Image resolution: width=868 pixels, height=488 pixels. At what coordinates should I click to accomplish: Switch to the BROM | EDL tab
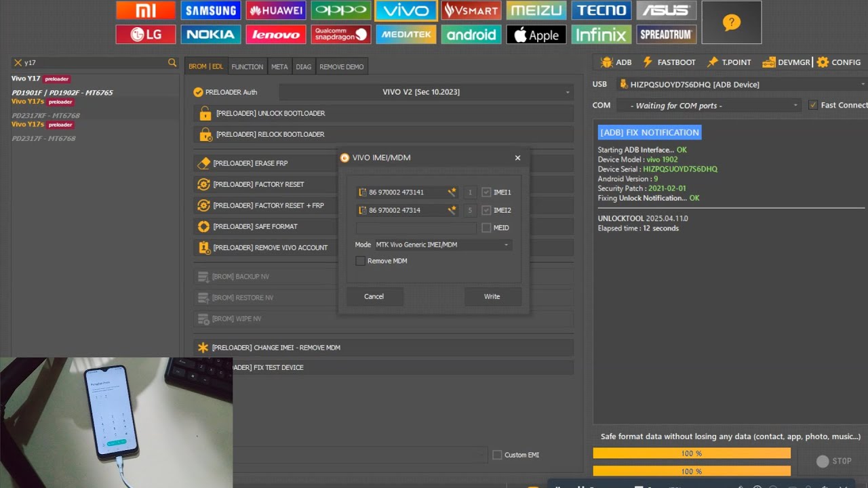click(206, 66)
